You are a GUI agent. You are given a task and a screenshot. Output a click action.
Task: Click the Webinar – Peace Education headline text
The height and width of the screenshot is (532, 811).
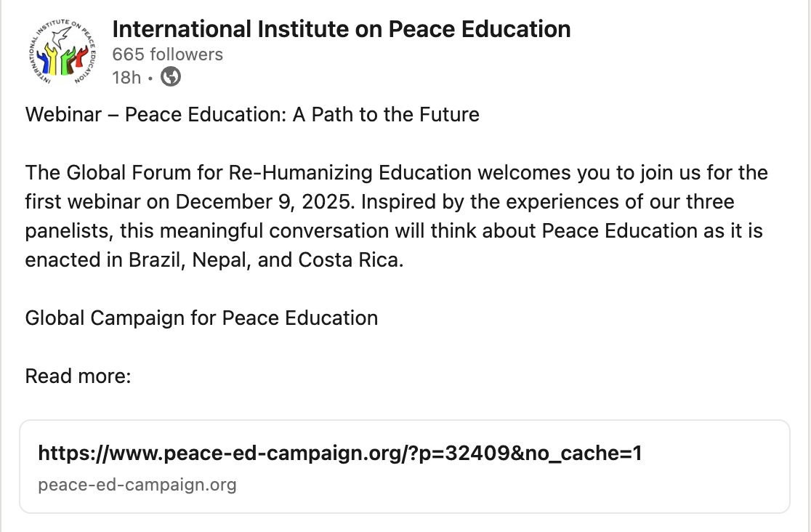coord(252,115)
